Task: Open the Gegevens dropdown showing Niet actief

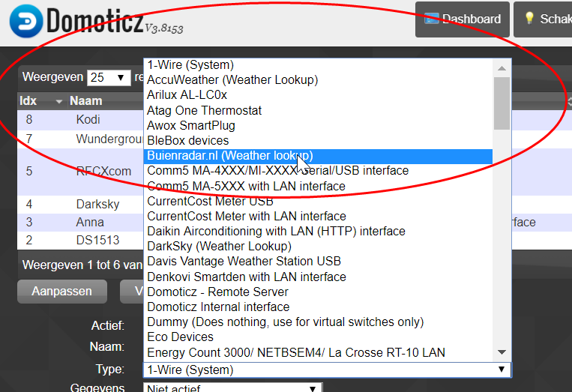Action: [x=232, y=388]
